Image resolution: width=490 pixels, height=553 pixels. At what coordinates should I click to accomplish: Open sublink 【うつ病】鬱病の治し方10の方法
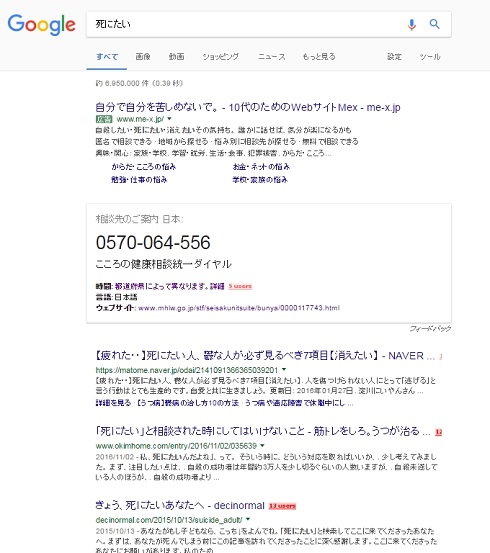point(188,403)
